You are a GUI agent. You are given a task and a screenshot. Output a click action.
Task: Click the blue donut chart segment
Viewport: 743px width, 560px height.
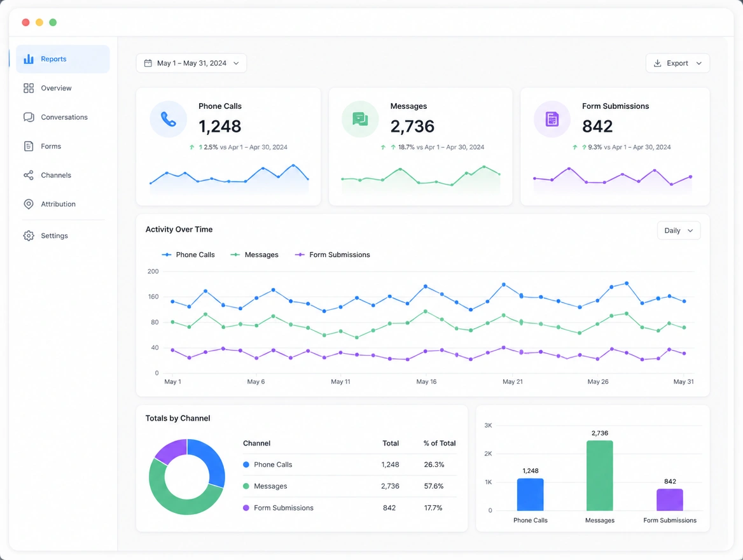click(x=212, y=460)
